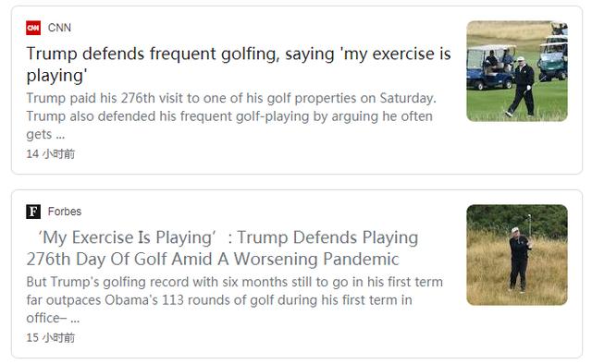Click the '14 小时前' timestamp
592x364 pixels.
pyautogui.click(x=51, y=154)
